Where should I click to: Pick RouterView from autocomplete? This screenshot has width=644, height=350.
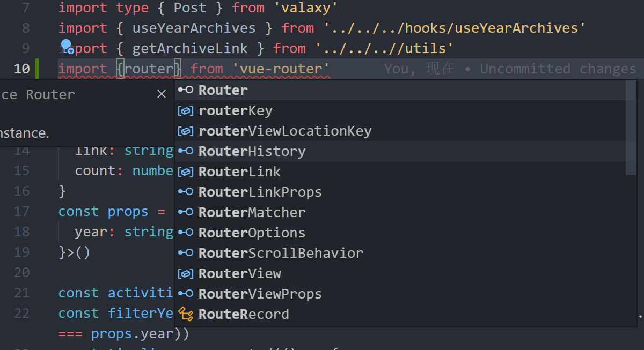pyautogui.click(x=401, y=273)
